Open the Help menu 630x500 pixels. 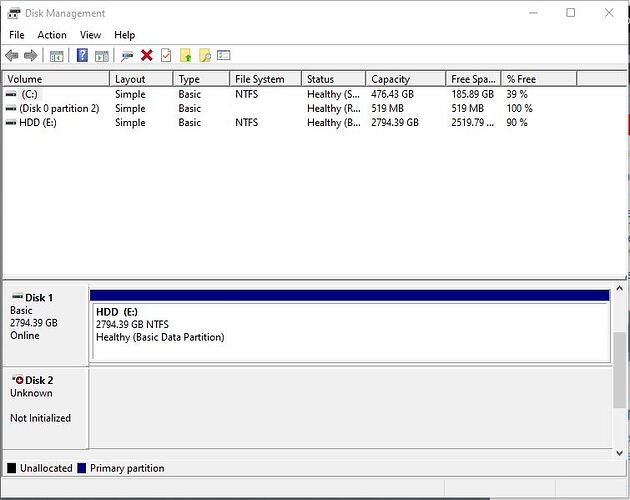(125, 35)
